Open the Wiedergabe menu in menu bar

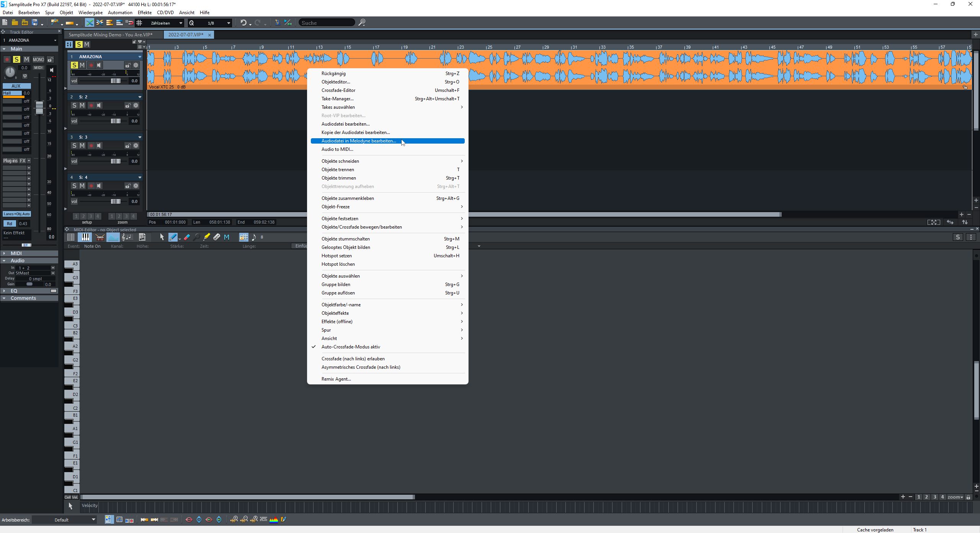[x=90, y=12]
